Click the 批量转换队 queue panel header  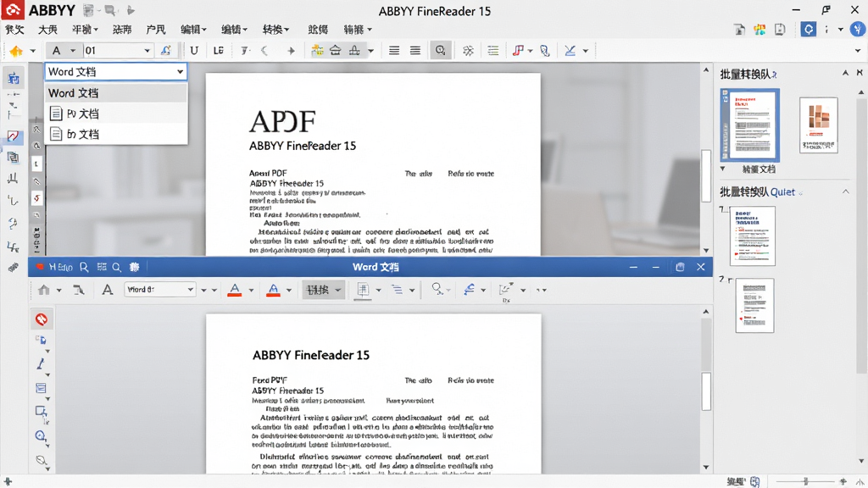pos(748,75)
